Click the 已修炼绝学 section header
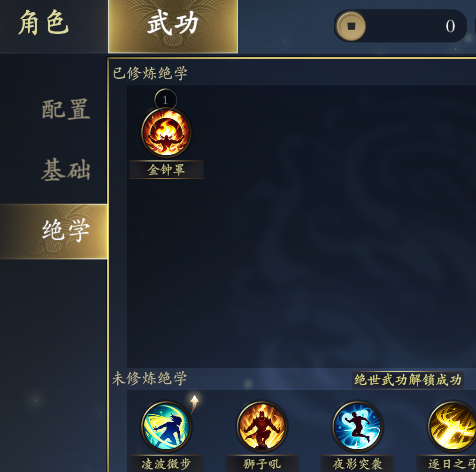Screen dimensions: 476x472 (x=150, y=73)
